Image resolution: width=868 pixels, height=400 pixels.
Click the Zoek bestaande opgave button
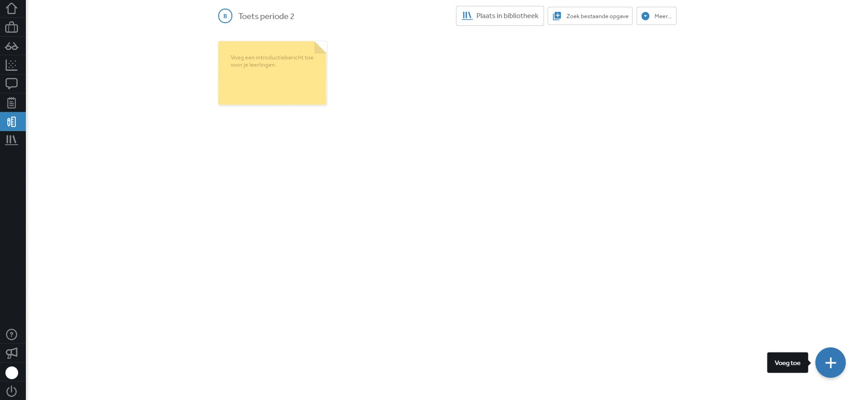[x=590, y=16]
